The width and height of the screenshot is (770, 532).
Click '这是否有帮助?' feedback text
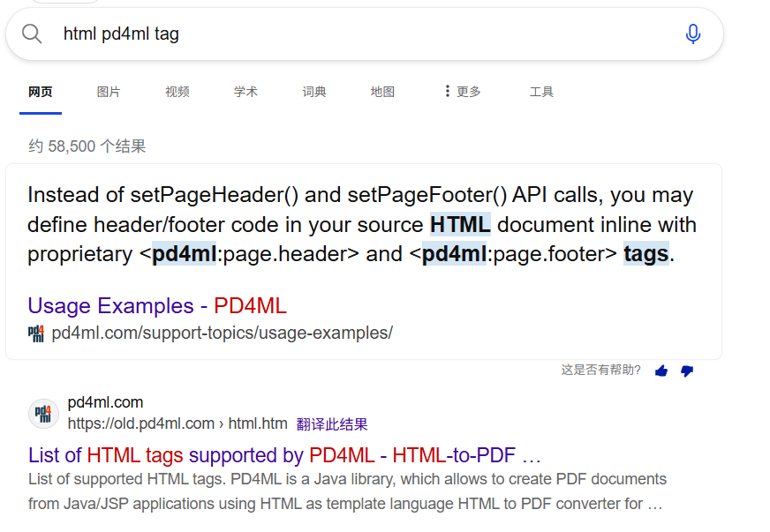601,370
